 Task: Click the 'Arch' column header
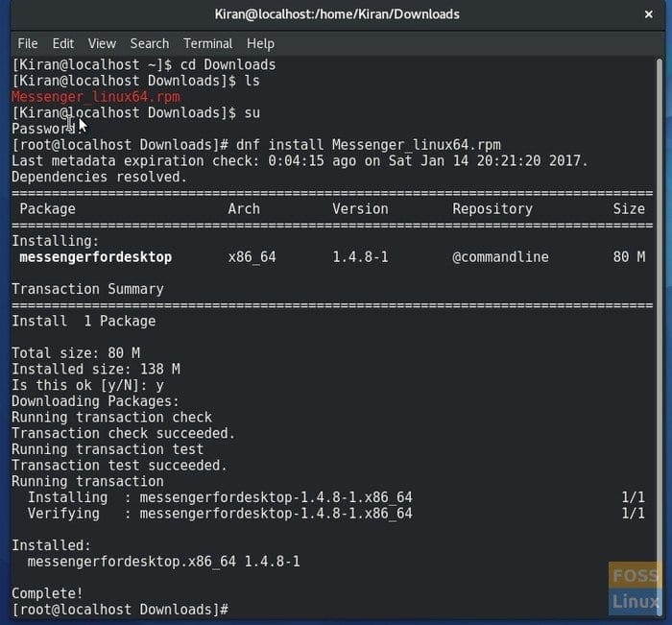[x=244, y=208]
